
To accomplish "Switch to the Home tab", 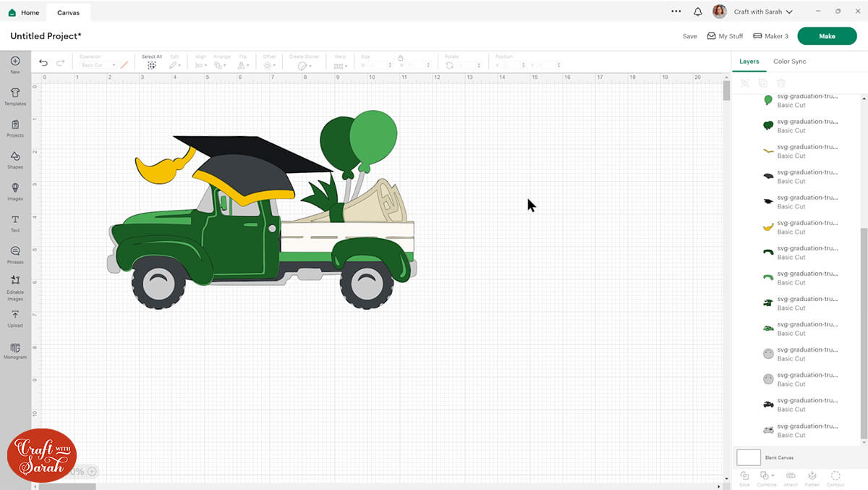I will (24, 12).
